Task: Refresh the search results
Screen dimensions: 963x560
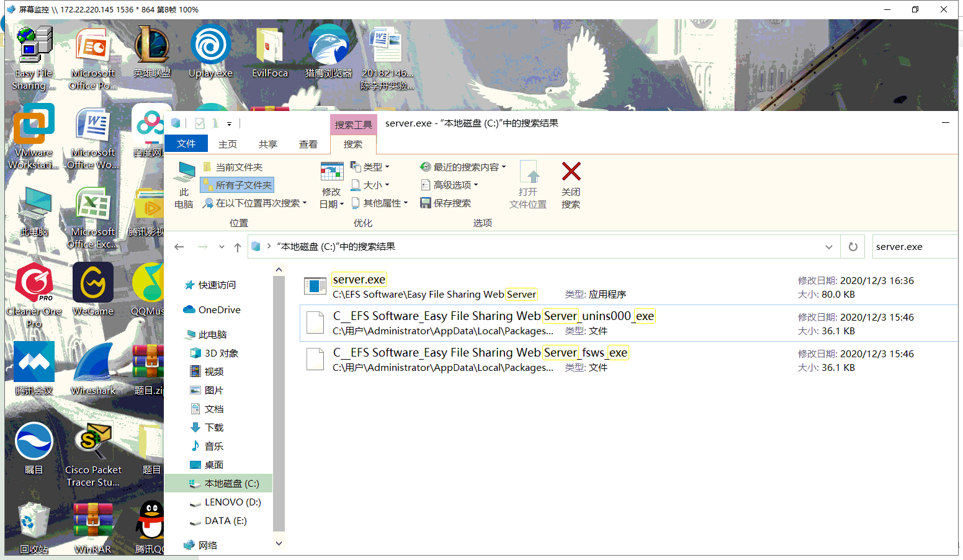Action: [x=853, y=247]
